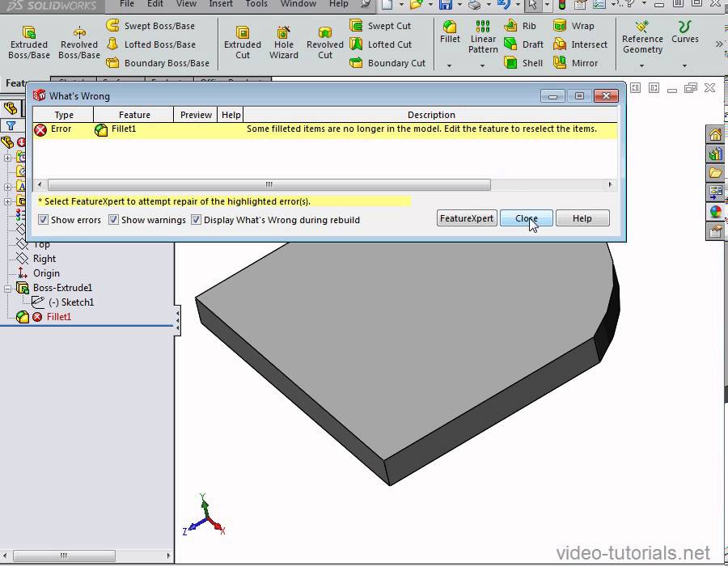Open the Save button dropdown arrow
Screen dimensions: 728x566
[459, 5]
